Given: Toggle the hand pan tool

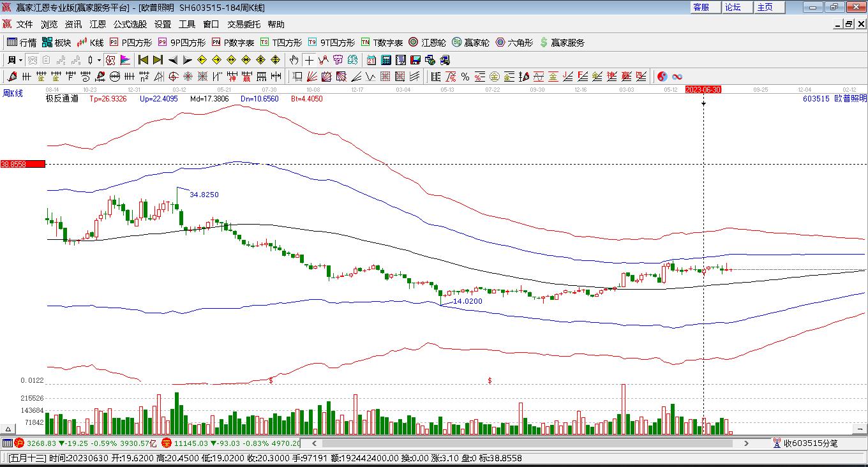Looking at the screenshot, I should click(294, 60).
